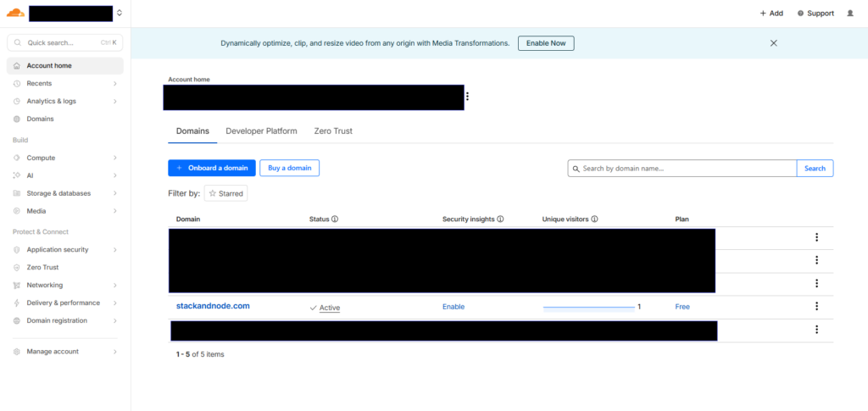Open the account switcher dropdown
The image size is (868, 411).
pos(120,13)
